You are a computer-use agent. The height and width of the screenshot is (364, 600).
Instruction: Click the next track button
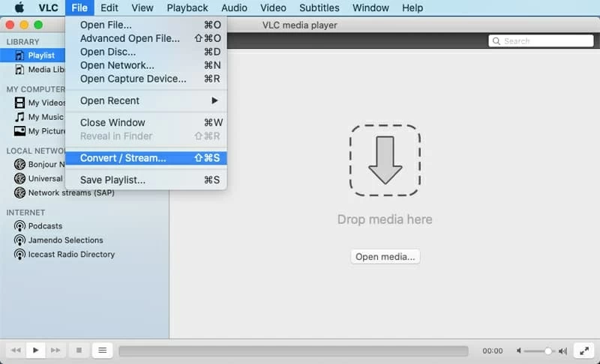[x=55, y=351]
